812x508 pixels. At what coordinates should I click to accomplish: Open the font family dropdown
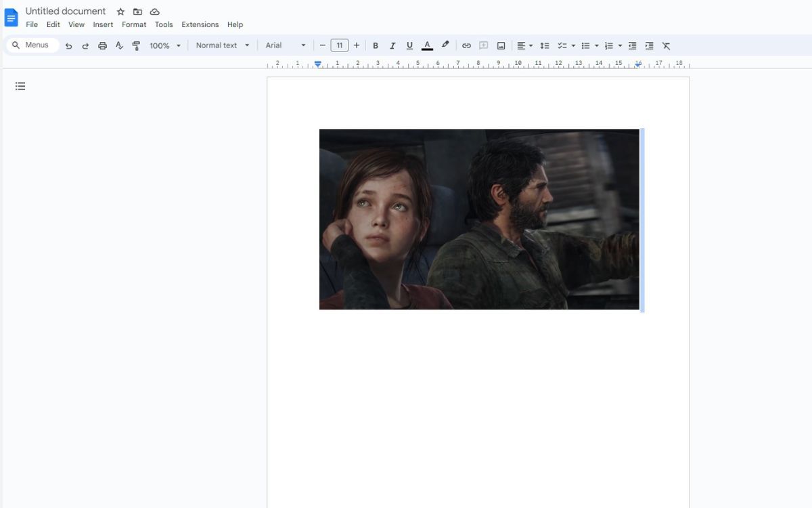pyautogui.click(x=284, y=45)
